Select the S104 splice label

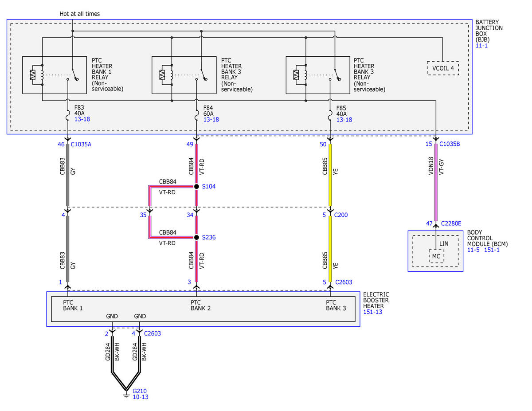209,187
